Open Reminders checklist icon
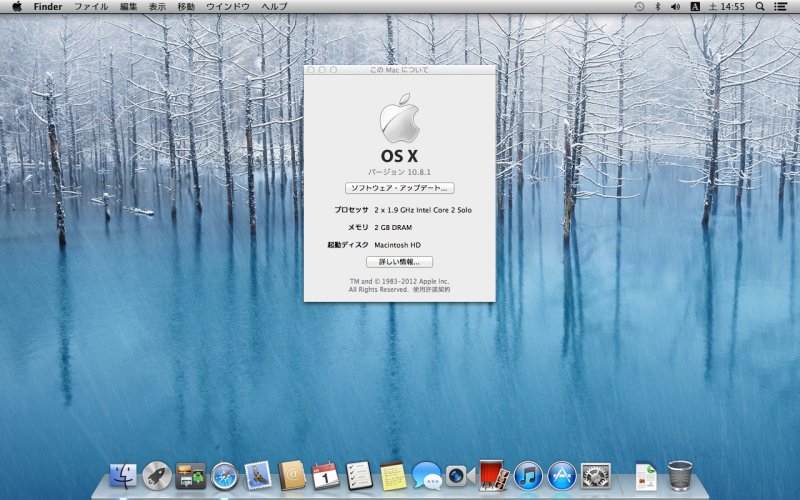The width and height of the screenshot is (800, 500). click(359, 476)
